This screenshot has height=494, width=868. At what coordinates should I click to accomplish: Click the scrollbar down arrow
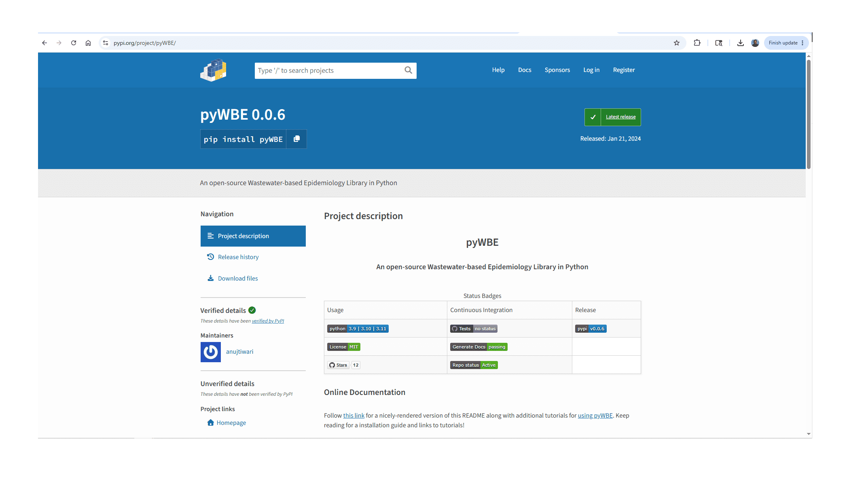809,434
